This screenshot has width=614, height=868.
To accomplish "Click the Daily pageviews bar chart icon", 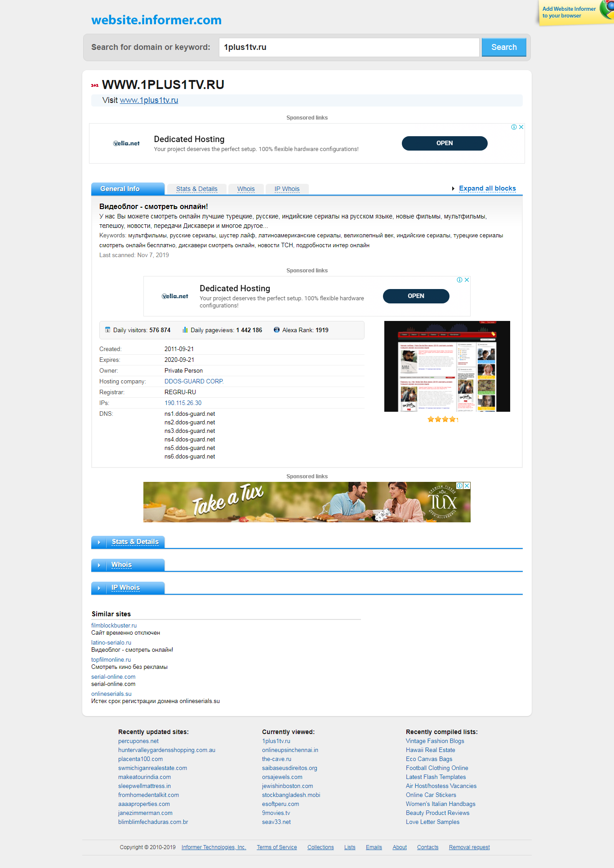I will [x=185, y=329].
